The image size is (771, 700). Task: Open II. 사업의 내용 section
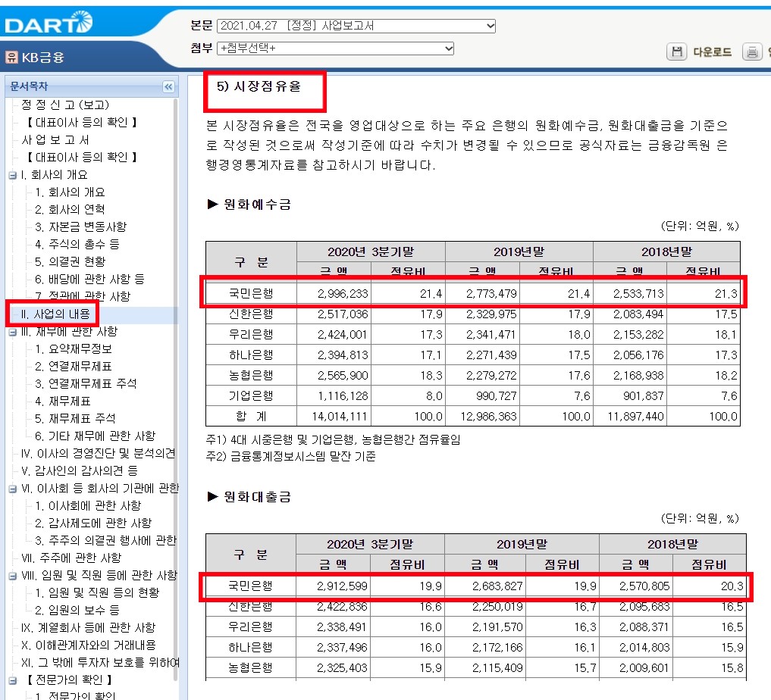pos(55,314)
